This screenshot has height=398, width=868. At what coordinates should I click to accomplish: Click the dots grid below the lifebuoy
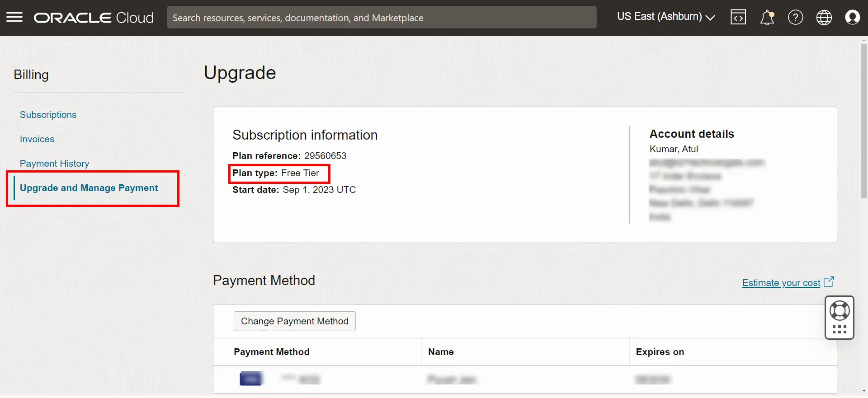pos(840,329)
